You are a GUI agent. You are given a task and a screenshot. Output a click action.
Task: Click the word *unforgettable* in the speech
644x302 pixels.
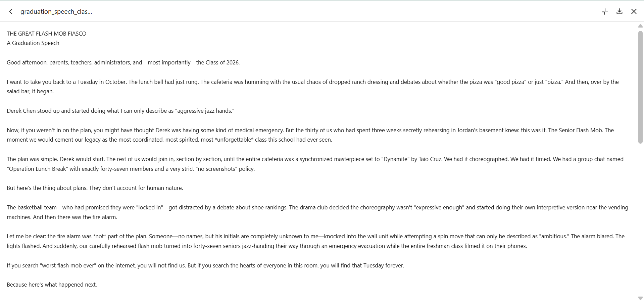(x=234, y=140)
